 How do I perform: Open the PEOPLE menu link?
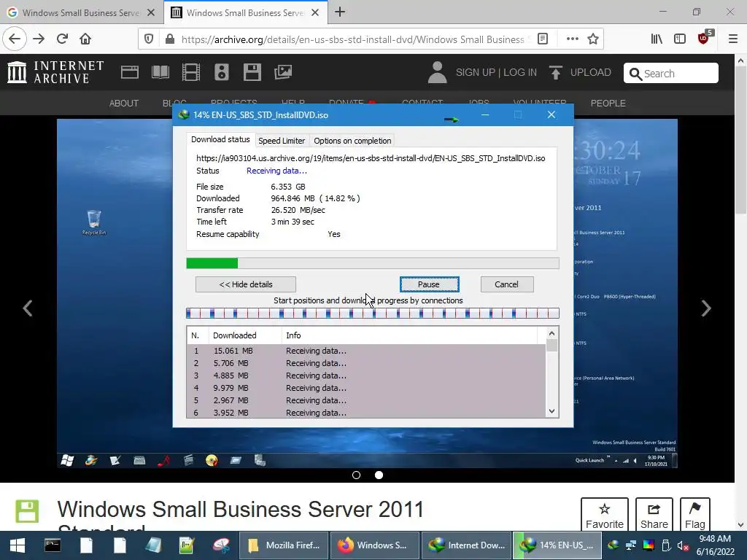pyautogui.click(x=608, y=103)
